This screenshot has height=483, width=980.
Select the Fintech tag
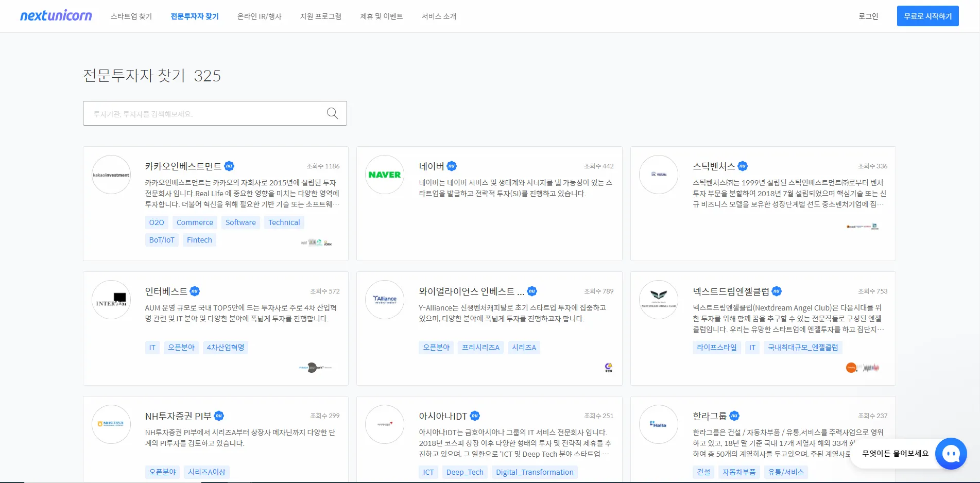click(x=199, y=240)
